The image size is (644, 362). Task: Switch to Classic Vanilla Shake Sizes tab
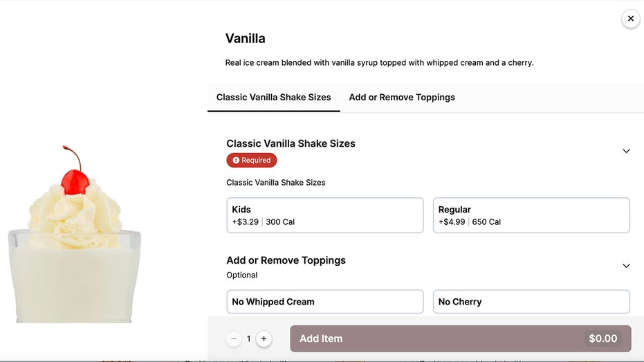tap(273, 98)
